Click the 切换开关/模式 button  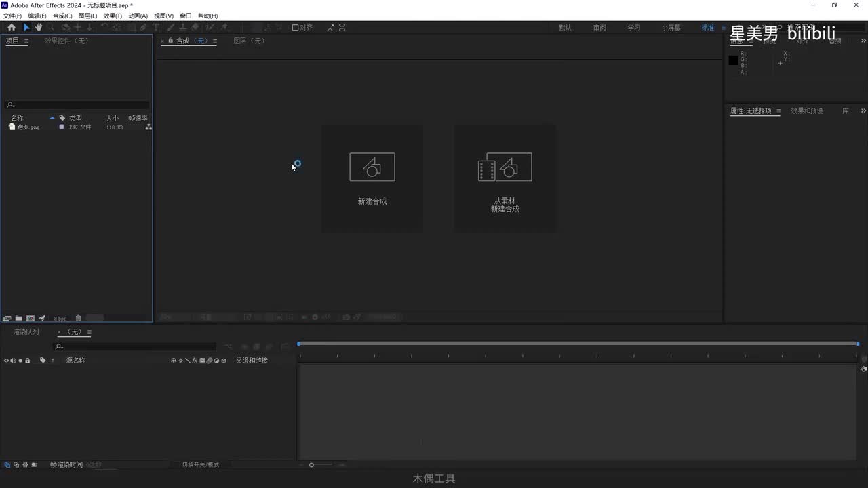(x=201, y=465)
